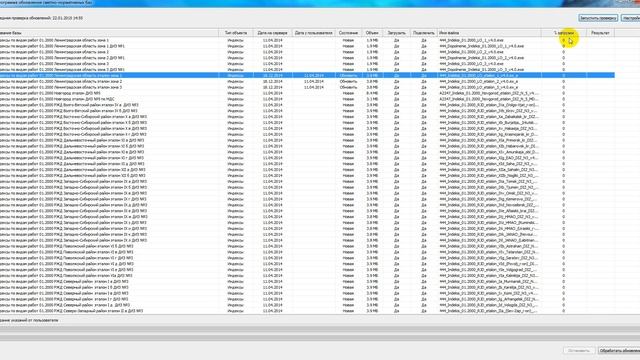The image size is (640, 360).
Task: Click file name containing 'Karelija'
Action: coord(489,287)
